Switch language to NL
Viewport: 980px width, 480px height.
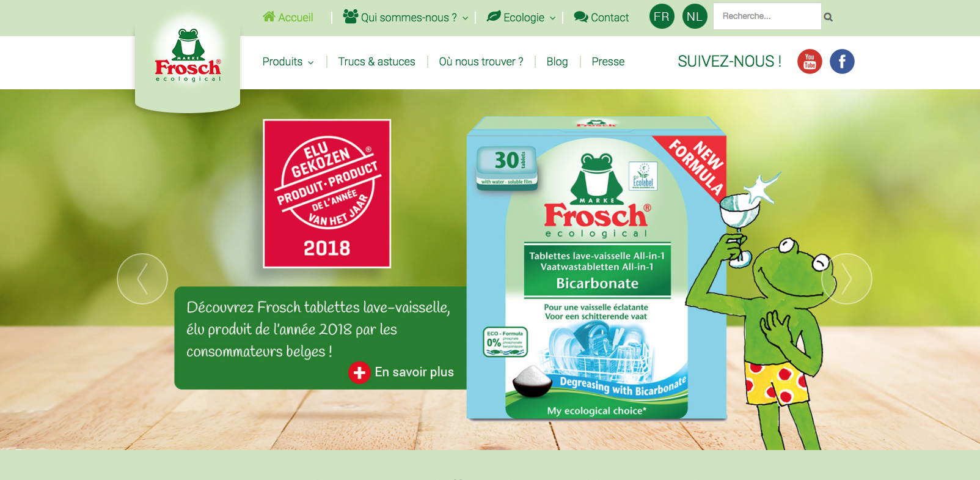pos(695,17)
